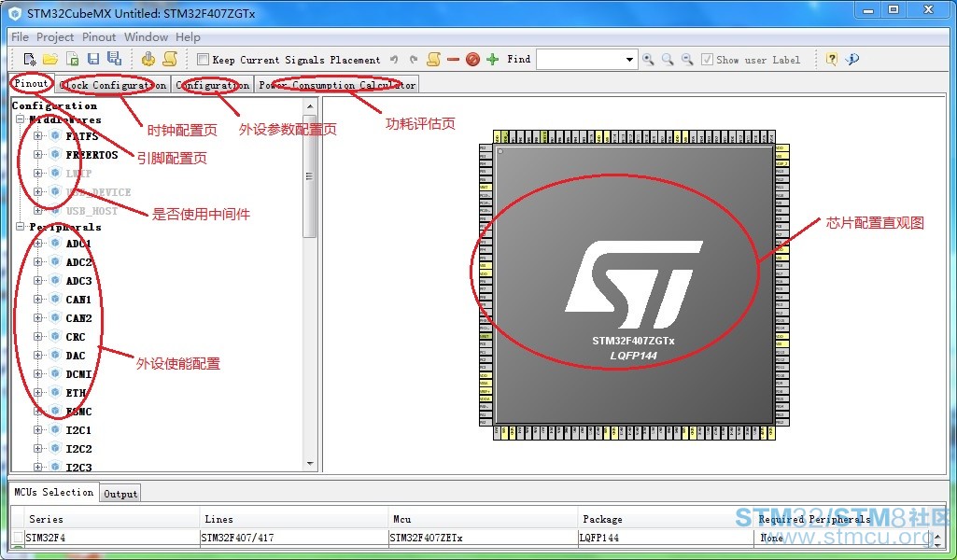Toggle Show user Label checkbox
This screenshot has height=560, width=957.
point(707,60)
